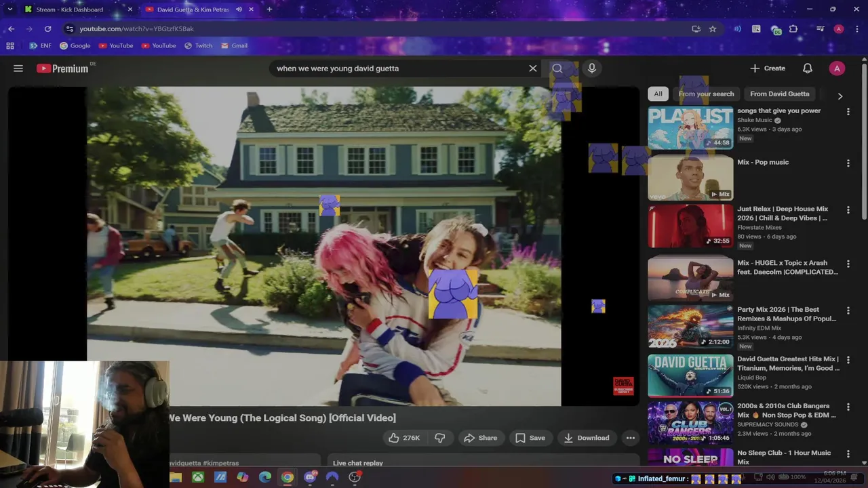The height and width of the screenshot is (488, 868).
Task: Open Shake Music channel name
Action: (755, 120)
